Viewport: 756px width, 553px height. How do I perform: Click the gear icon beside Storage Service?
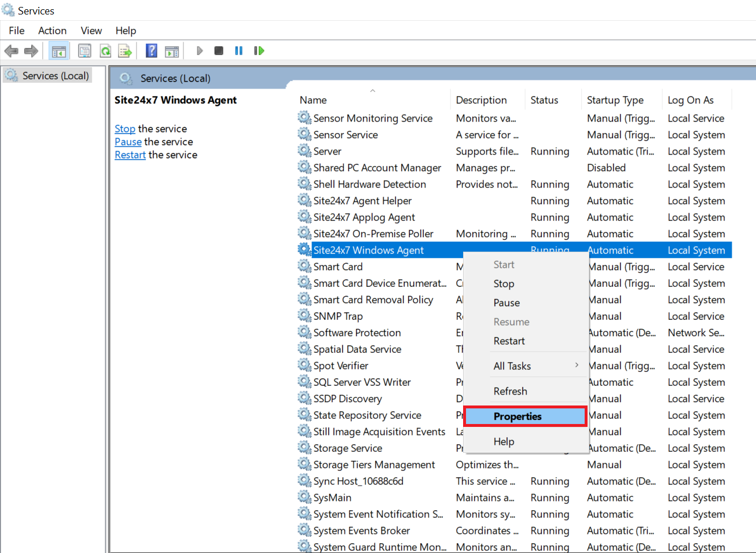click(x=304, y=448)
